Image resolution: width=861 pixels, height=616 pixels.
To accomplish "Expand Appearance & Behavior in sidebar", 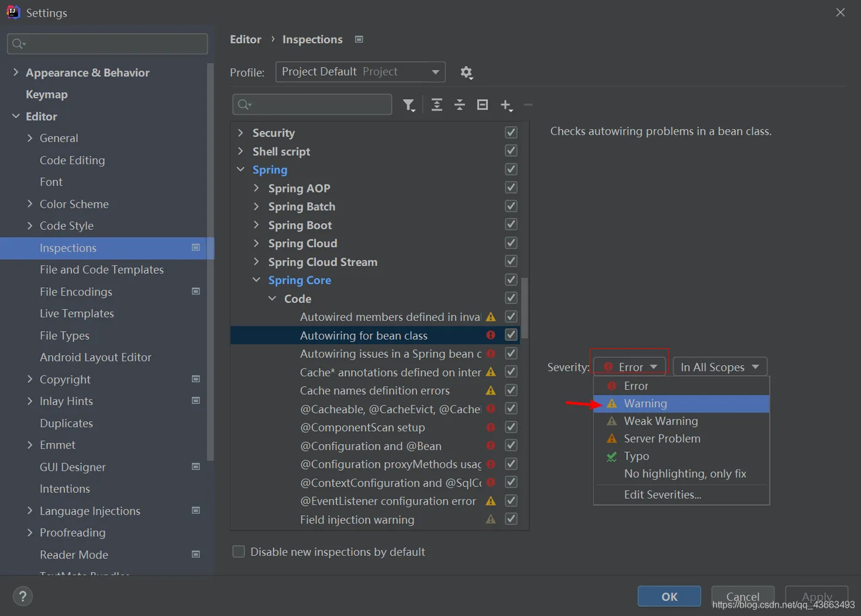I will (x=15, y=73).
